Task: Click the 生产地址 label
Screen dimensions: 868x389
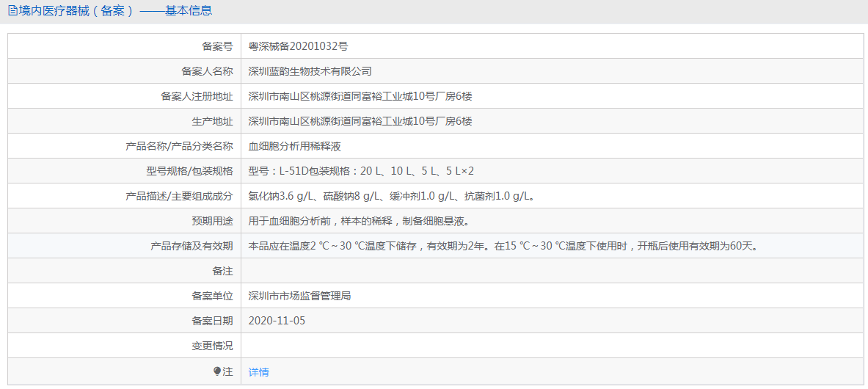Action: click(x=213, y=121)
